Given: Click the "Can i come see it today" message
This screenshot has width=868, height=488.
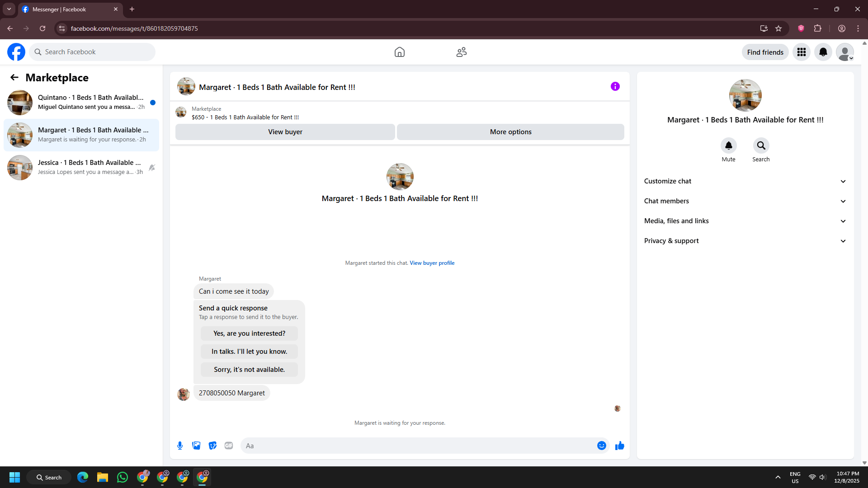Looking at the screenshot, I should [x=234, y=291].
